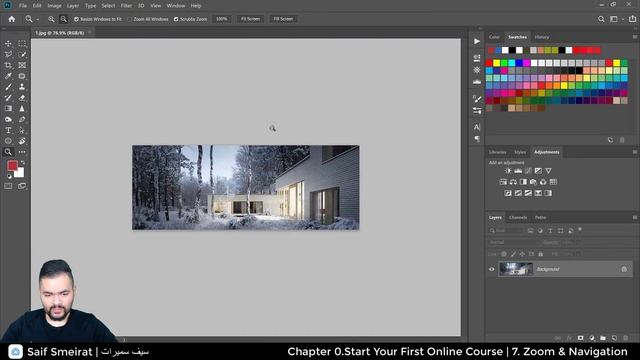Viewport: 640px width, 360px height.
Task: Click the Fit Screen button
Action: 250,19
